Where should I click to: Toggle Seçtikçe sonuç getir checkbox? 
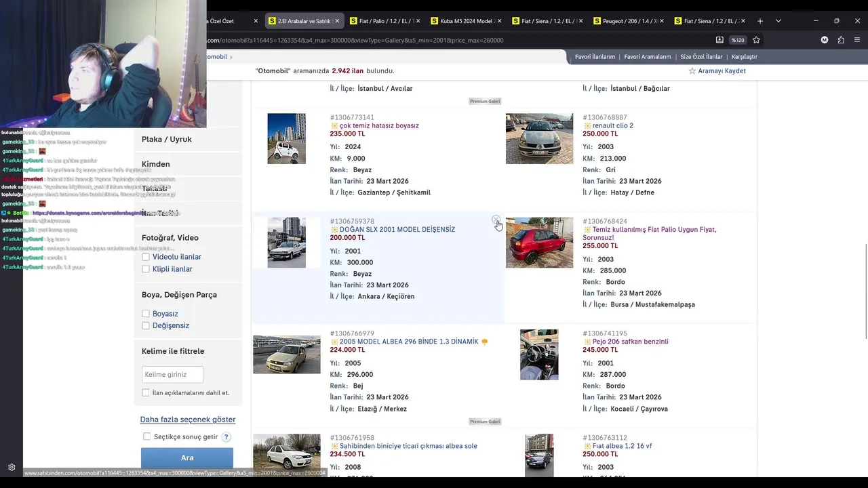click(146, 437)
